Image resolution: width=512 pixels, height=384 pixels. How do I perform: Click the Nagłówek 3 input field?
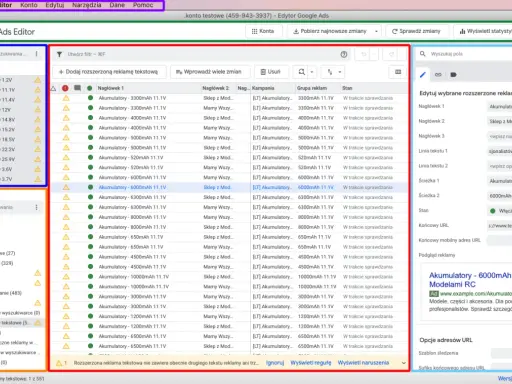[x=499, y=136]
